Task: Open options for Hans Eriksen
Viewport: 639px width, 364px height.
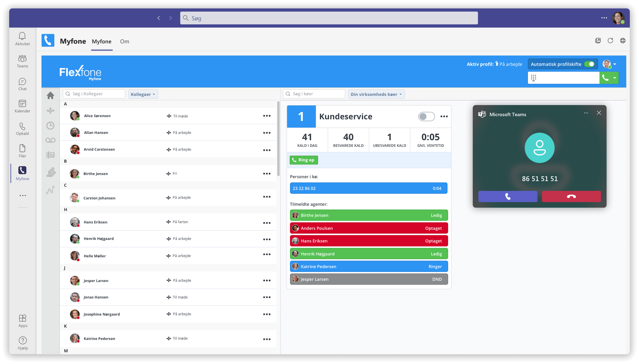Action: (x=267, y=223)
